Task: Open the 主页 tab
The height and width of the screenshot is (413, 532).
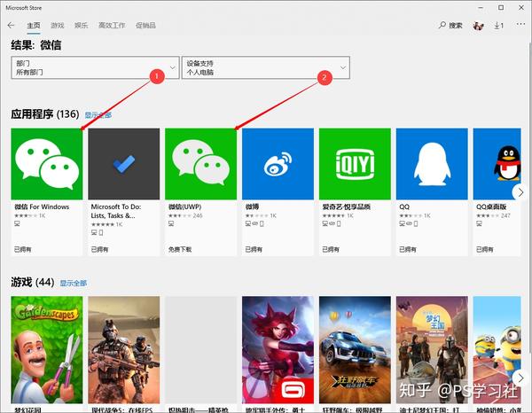Action: point(34,26)
